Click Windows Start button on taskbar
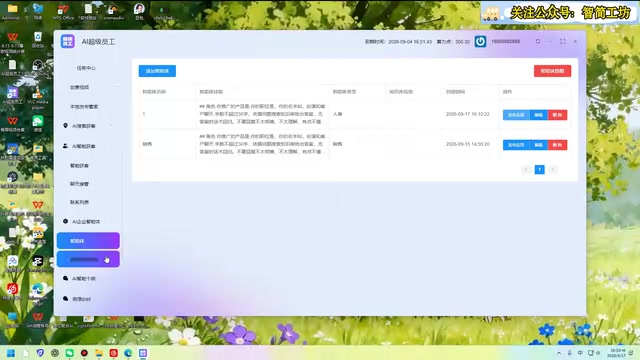Viewport: 640px width, 360px height. 11,353
